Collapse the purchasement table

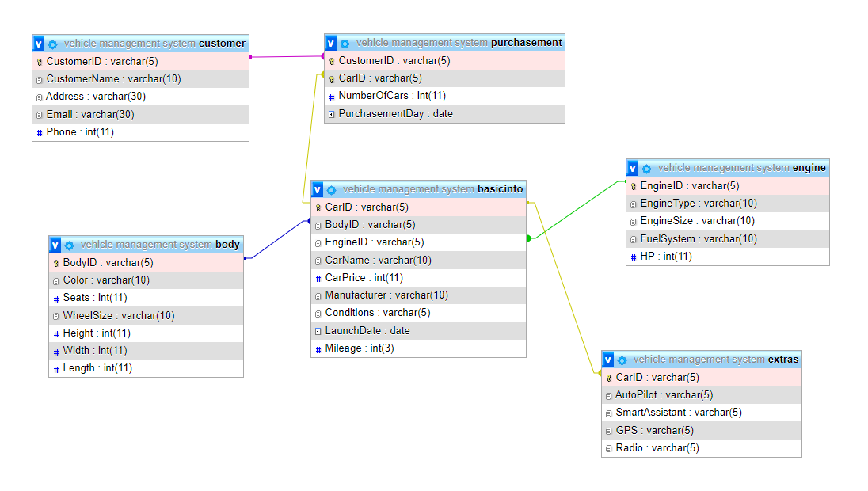pyautogui.click(x=329, y=43)
